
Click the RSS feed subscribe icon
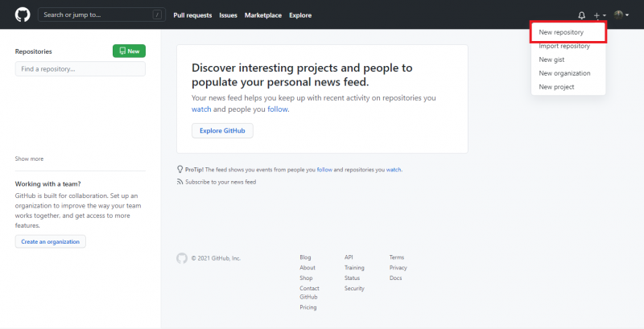pyautogui.click(x=180, y=183)
